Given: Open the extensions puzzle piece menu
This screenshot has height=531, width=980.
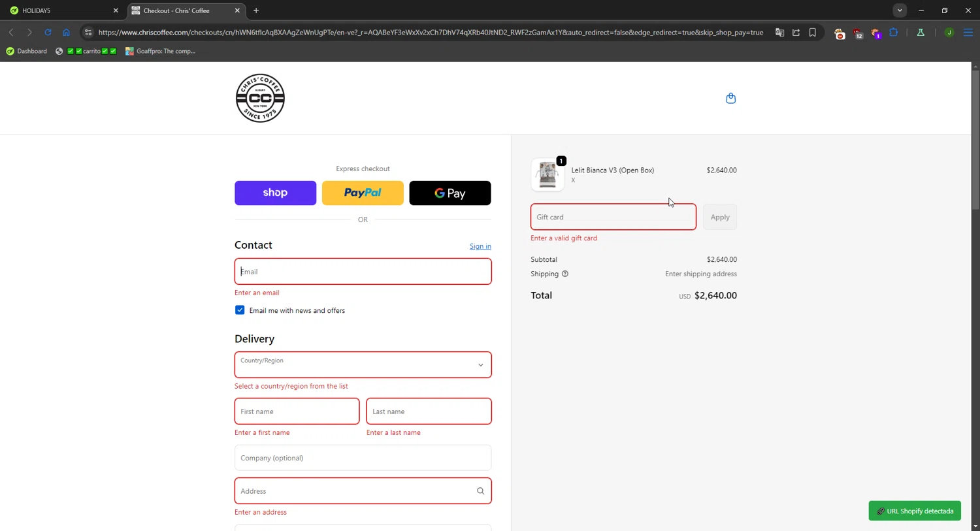Looking at the screenshot, I should (x=894, y=32).
